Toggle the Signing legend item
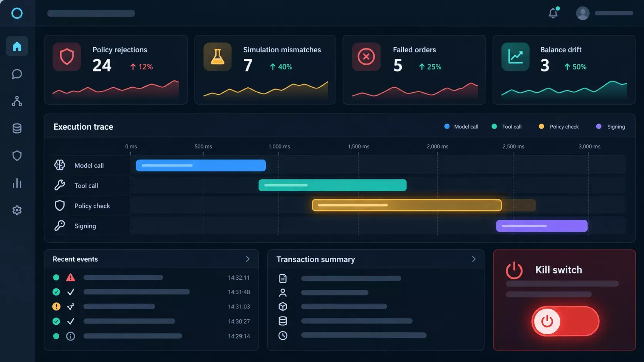The height and width of the screenshot is (362, 644). pos(610,127)
